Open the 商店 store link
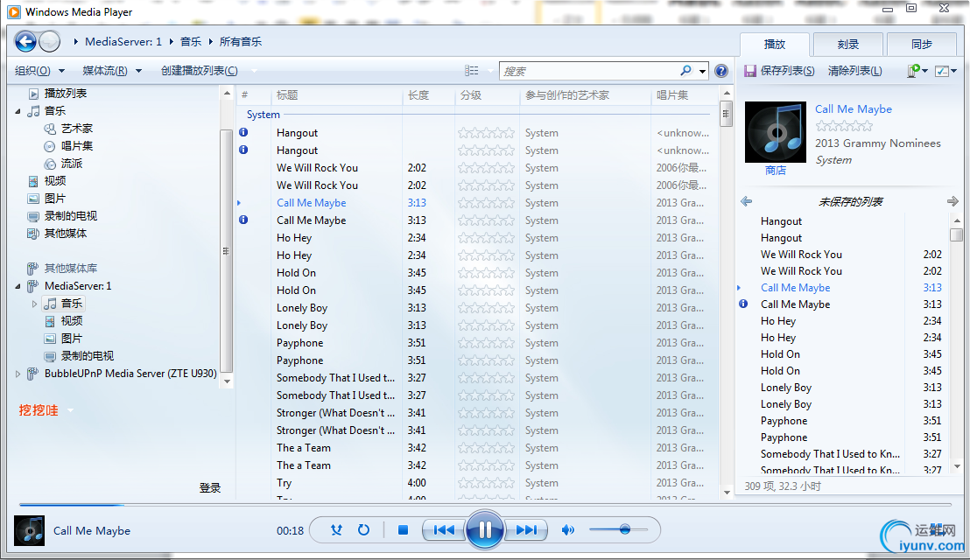The height and width of the screenshot is (560, 970). [x=775, y=171]
